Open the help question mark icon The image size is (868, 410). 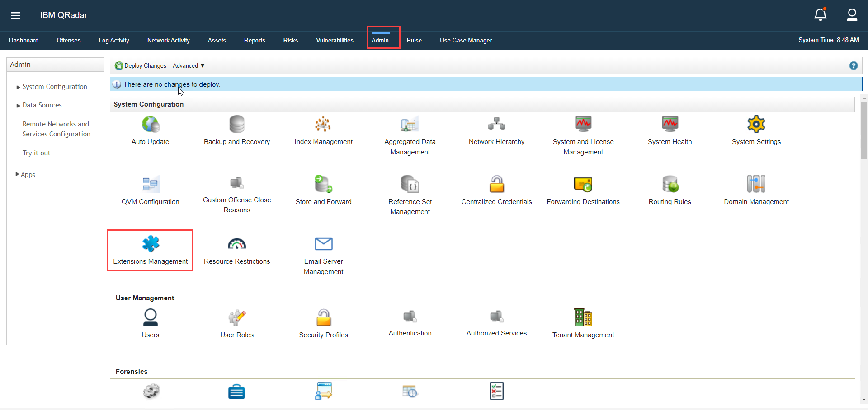coord(853,65)
